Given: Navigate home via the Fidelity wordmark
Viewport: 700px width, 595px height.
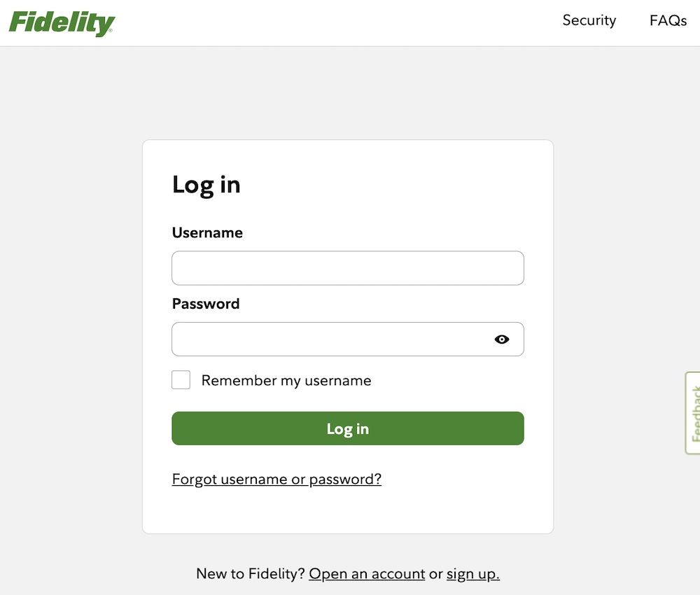Looking at the screenshot, I should pyautogui.click(x=62, y=21).
